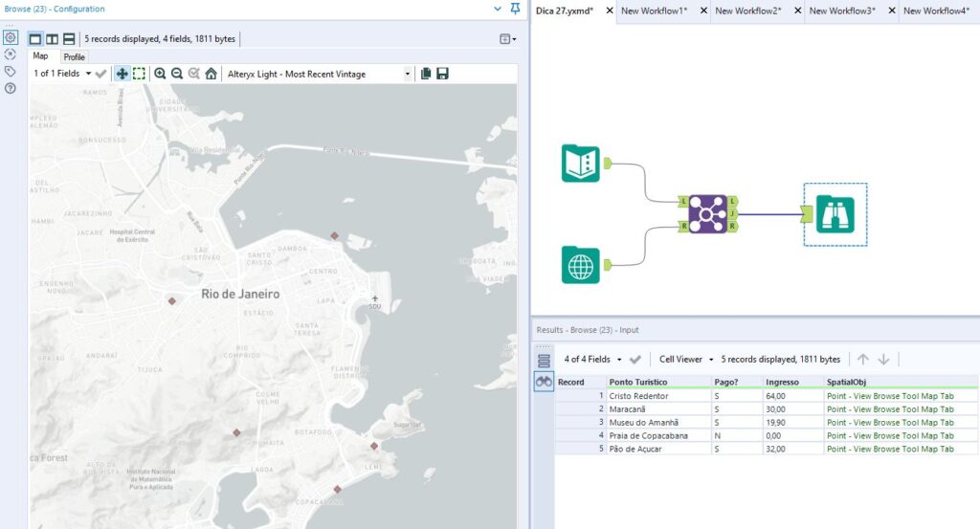This screenshot has width=980, height=529.
Task: Pin the Configuration window
Action: (x=515, y=9)
